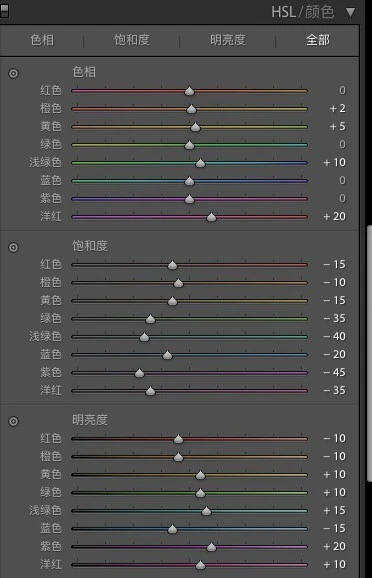Click the 明亮度 红色 slider handle
This screenshot has height=578, width=372.
(178, 439)
